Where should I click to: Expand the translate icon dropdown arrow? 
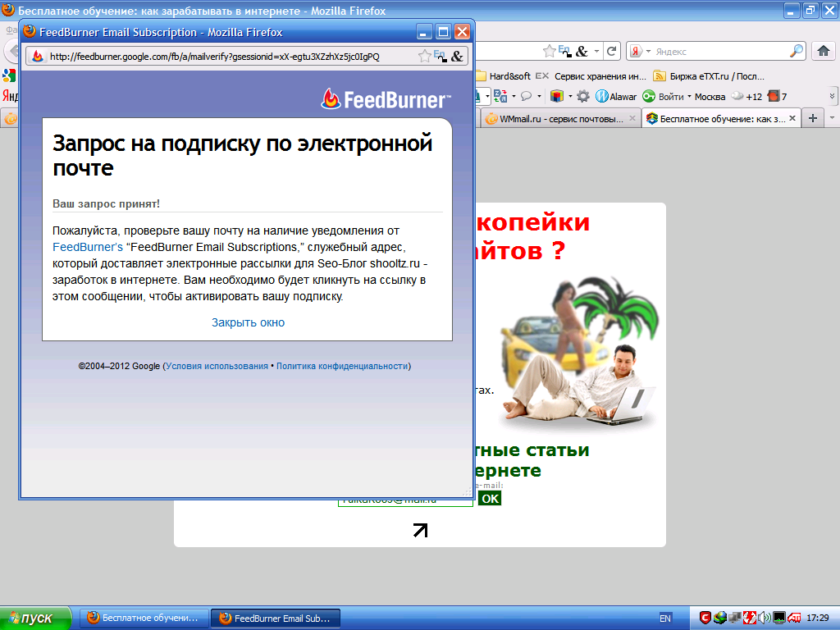pyautogui.click(x=514, y=97)
